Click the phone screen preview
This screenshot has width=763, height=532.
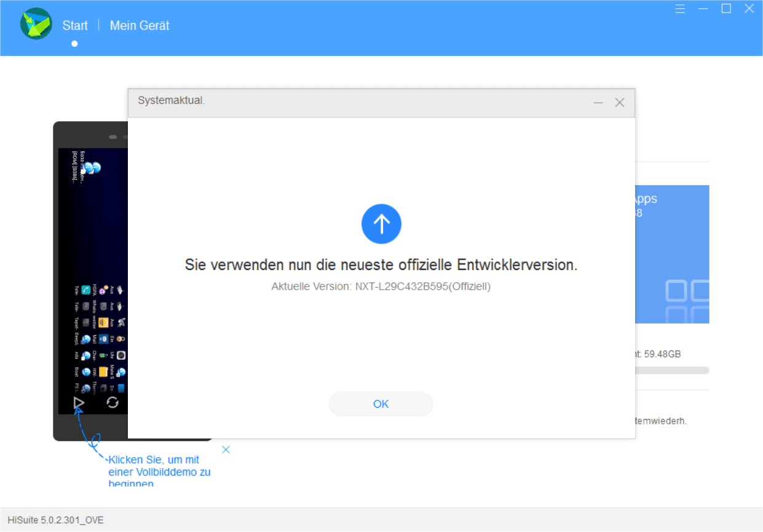click(93, 280)
